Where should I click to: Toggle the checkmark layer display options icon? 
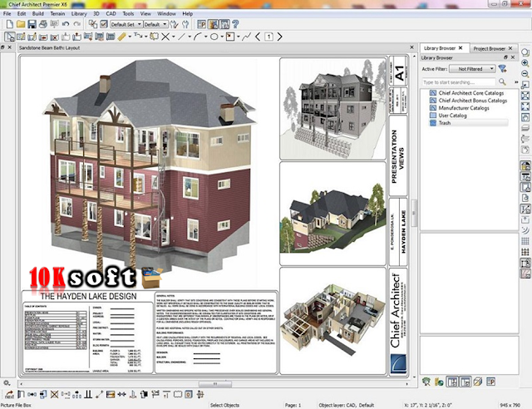click(104, 24)
